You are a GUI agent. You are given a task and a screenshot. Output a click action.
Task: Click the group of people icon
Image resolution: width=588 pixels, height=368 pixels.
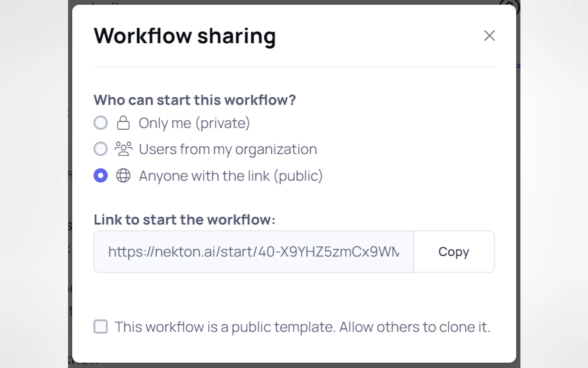pyautogui.click(x=123, y=149)
